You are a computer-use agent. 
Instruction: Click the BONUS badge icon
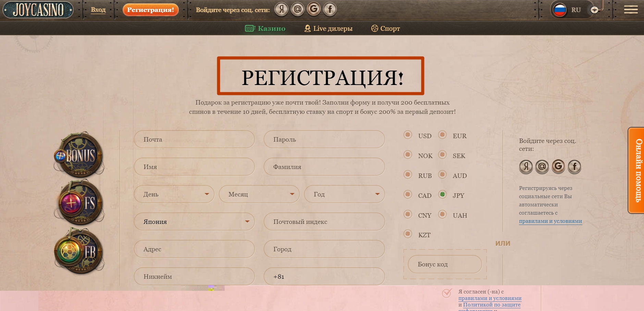point(79,155)
